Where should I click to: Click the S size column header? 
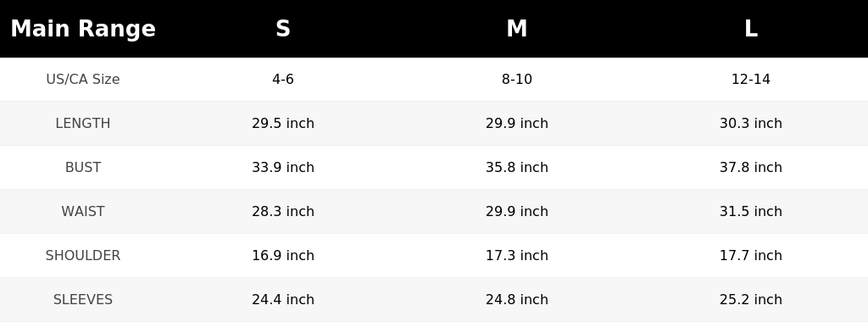[x=283, y=29]
